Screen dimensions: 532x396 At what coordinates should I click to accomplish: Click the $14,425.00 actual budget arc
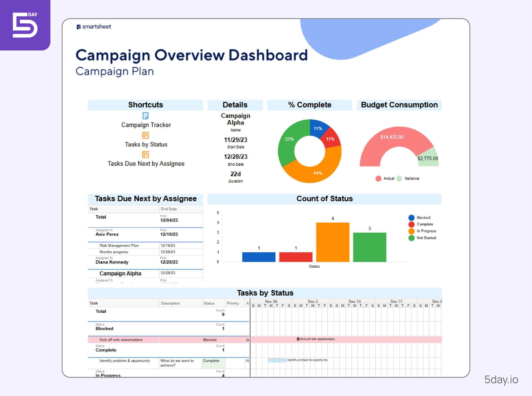click(392, 137)
